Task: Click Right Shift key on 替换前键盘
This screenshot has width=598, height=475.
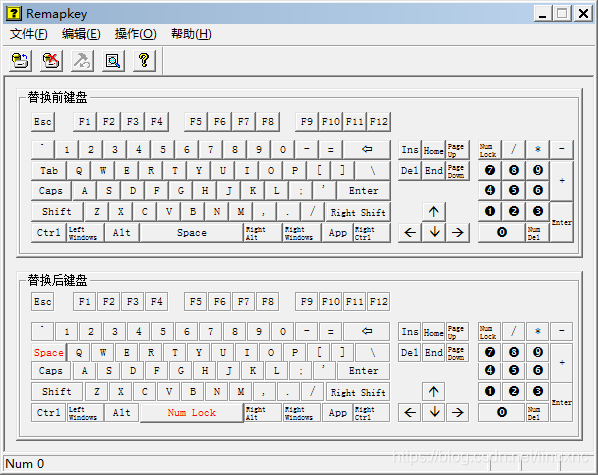Action: tap(358, 212)
